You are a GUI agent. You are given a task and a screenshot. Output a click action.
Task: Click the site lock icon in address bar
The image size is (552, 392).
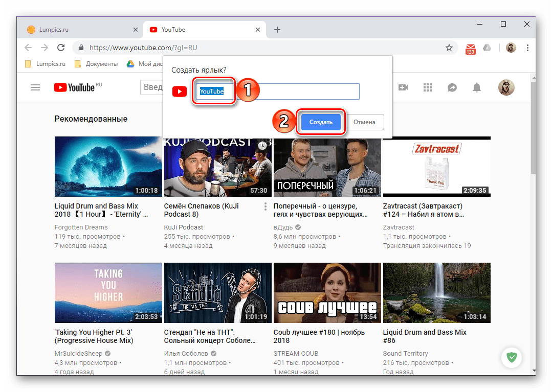pos(81,48)
